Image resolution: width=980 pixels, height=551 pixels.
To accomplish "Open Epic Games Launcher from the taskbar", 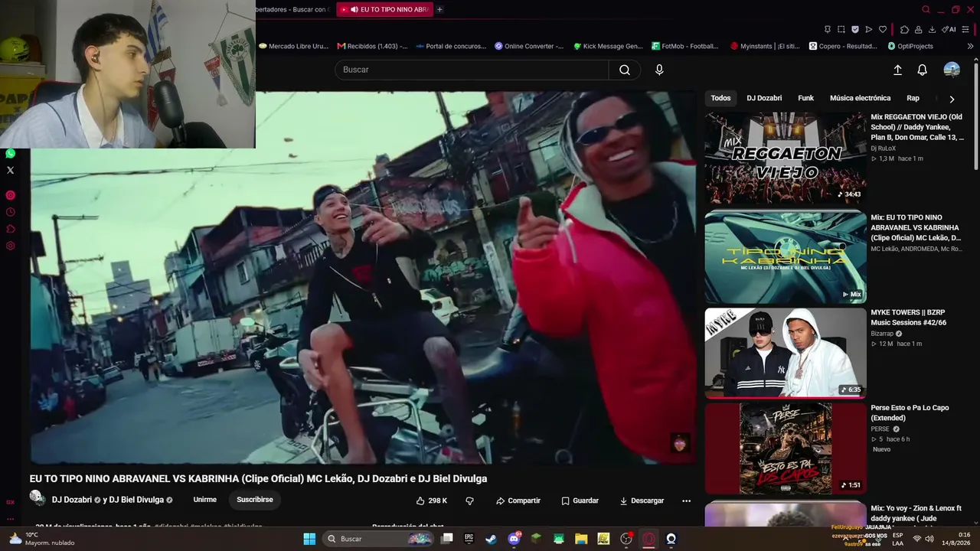I will pyautogui.click(x=469, y=539).
